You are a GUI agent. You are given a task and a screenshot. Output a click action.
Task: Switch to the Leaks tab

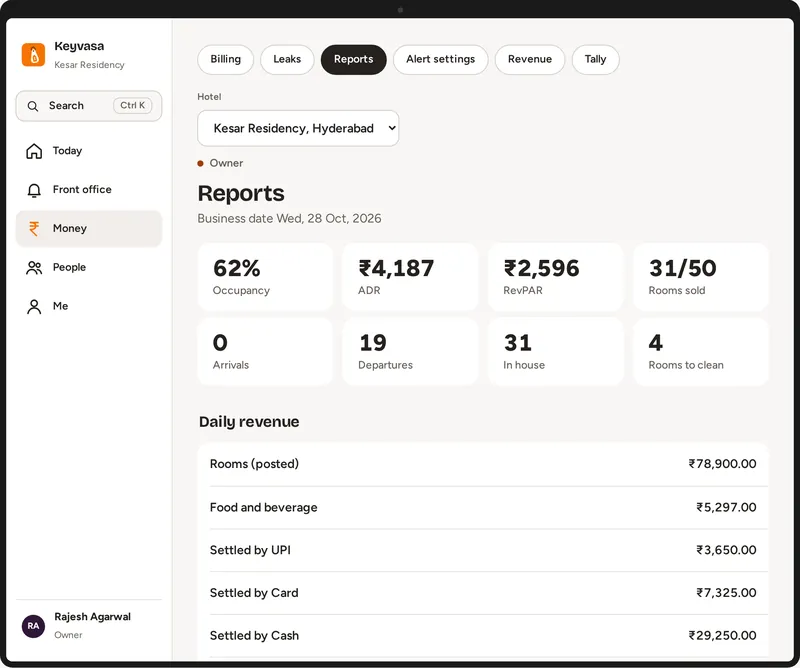(287, 59)
